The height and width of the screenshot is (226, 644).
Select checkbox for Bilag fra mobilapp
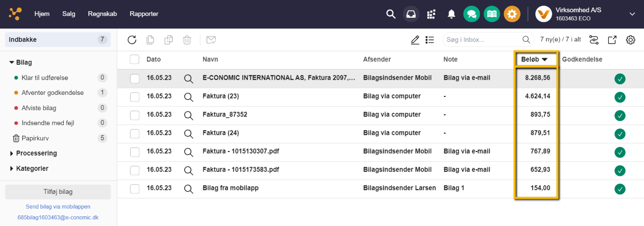pyautogui.click(x=135, y=189)
